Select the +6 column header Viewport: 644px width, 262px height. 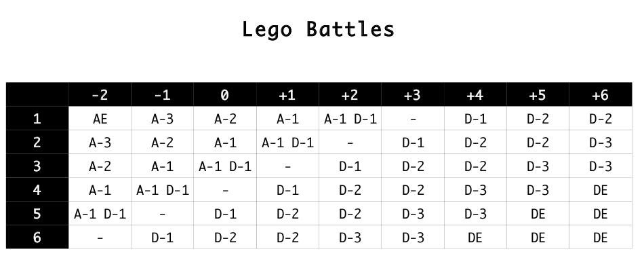tap(601, 94)
